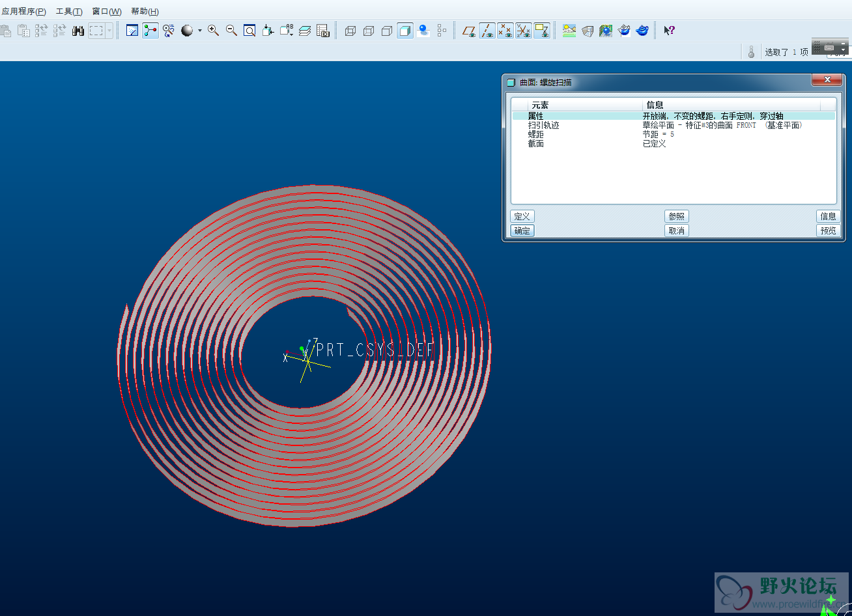Click the 定义 button in dialog
Screen dimensions: 852x616
[x=522, y=216]
